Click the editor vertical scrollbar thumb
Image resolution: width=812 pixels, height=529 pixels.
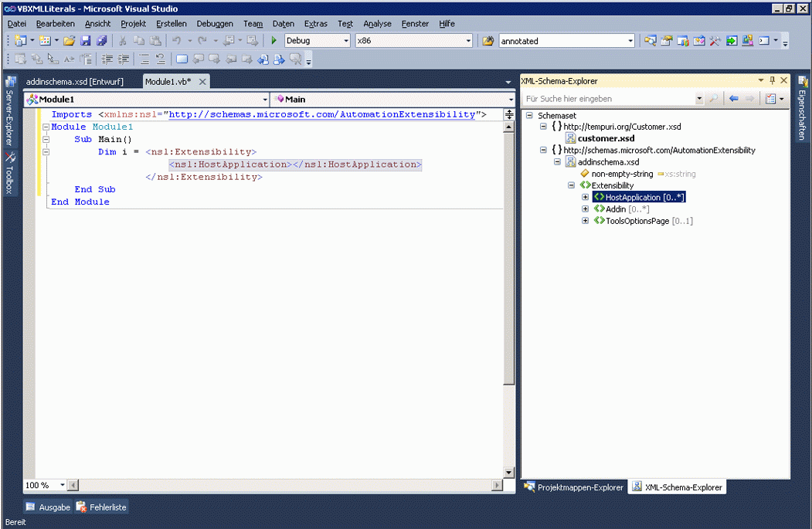pyautogui.click(x=509, y=258)
